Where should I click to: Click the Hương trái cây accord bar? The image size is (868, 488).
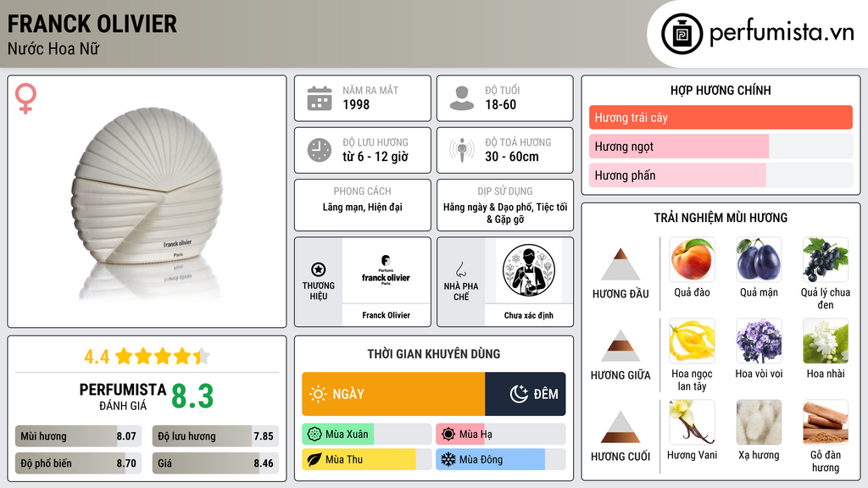pyautogui.click(x=721, y=117)
